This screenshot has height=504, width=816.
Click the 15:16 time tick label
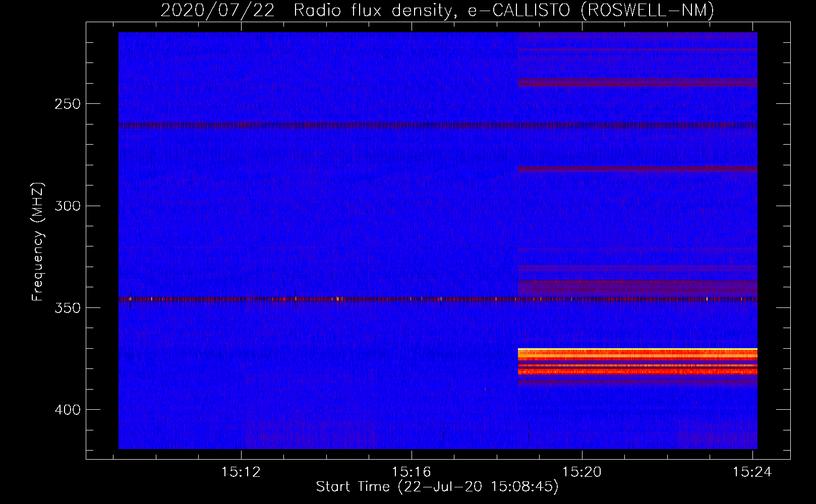pos(412,472)
